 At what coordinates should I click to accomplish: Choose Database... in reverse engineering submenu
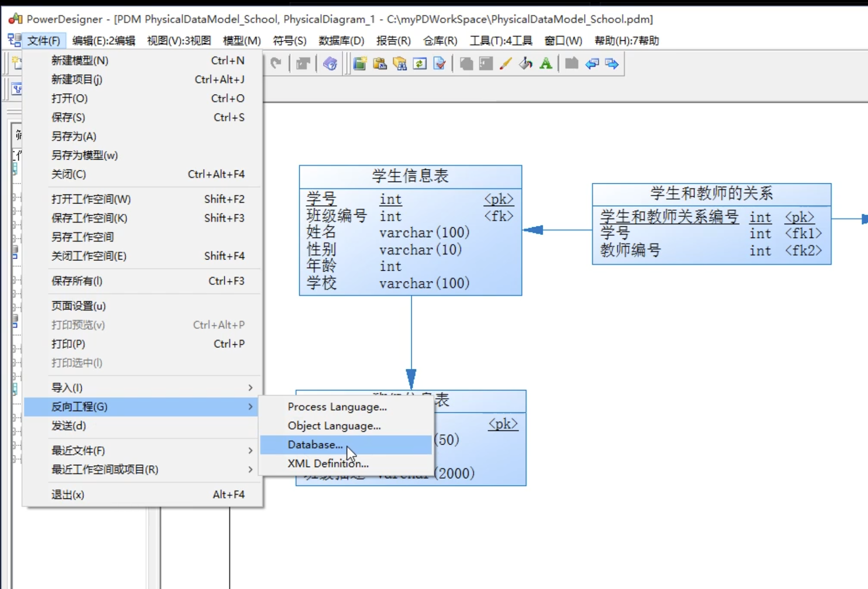pos(315,445)
